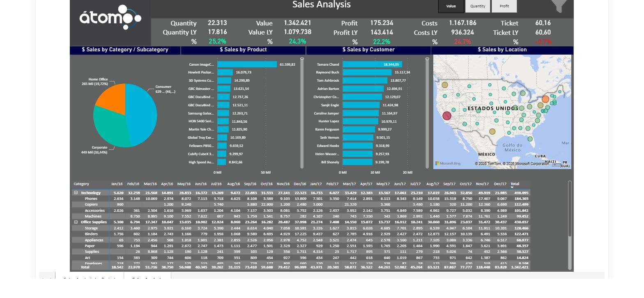
Task: Switch measure to Value
Action: click(451, 6)
